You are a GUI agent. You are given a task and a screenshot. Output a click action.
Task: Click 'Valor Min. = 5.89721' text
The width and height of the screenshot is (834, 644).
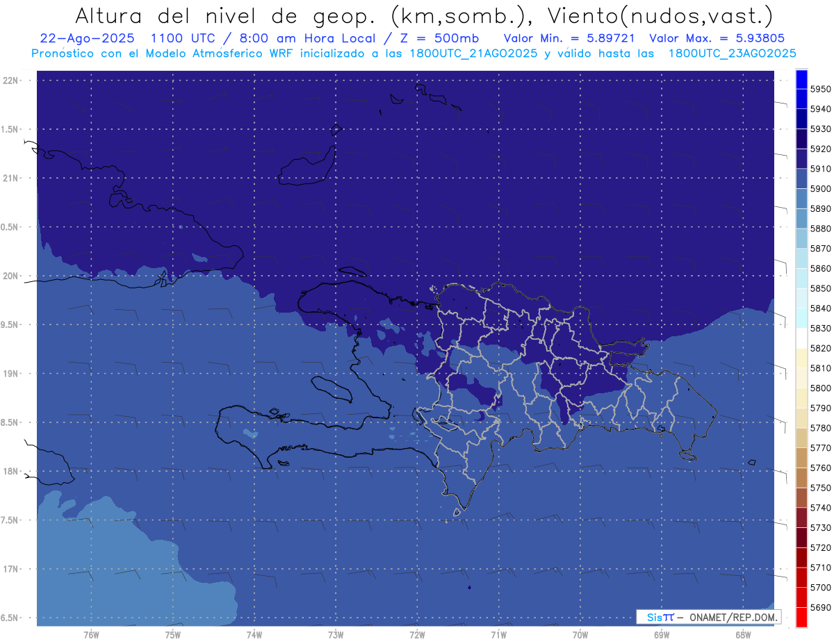coord(569,38)
